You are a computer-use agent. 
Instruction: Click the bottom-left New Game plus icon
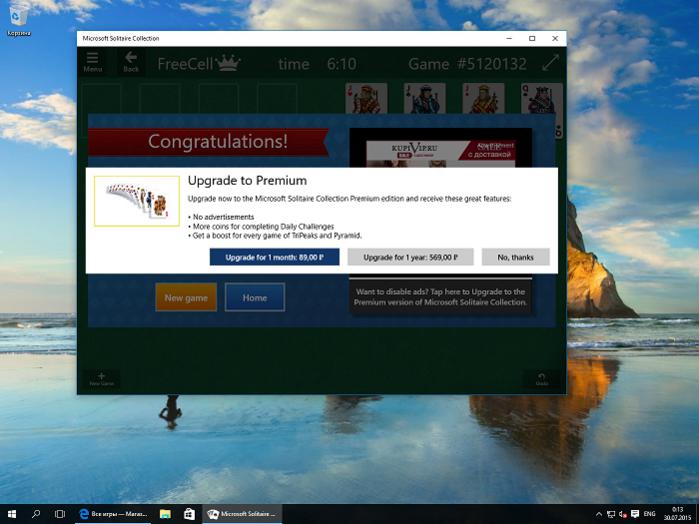click(101, 379)
